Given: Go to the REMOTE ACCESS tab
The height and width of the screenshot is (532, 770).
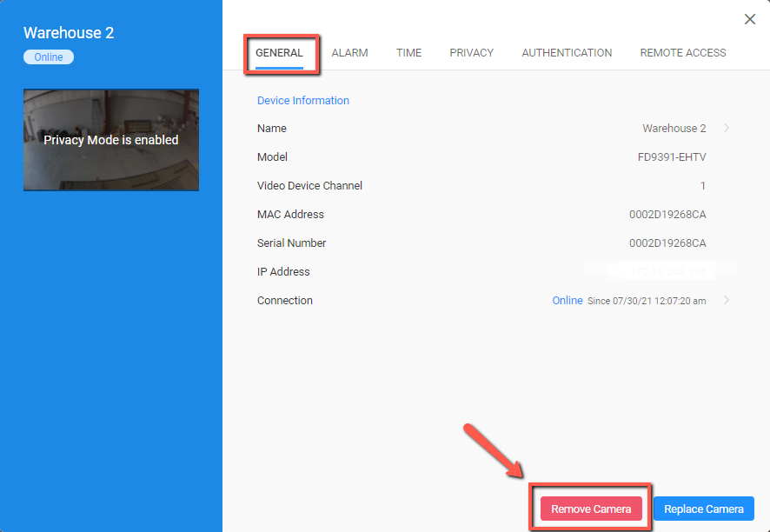Looking at the screenshot, I should pos(683,53).
